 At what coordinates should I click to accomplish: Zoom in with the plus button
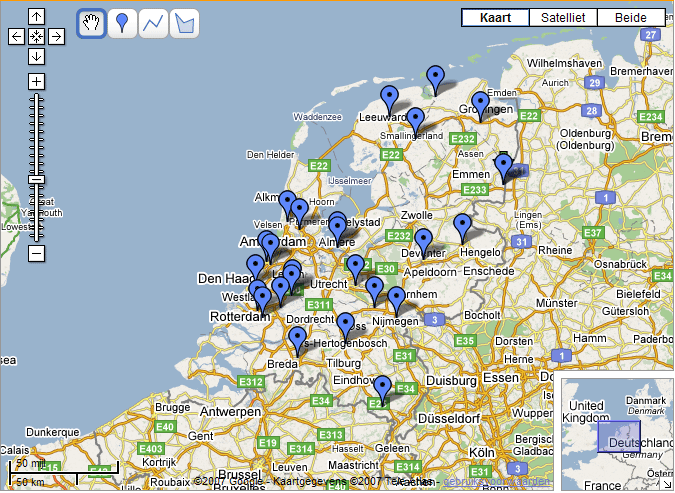[37, 81]
